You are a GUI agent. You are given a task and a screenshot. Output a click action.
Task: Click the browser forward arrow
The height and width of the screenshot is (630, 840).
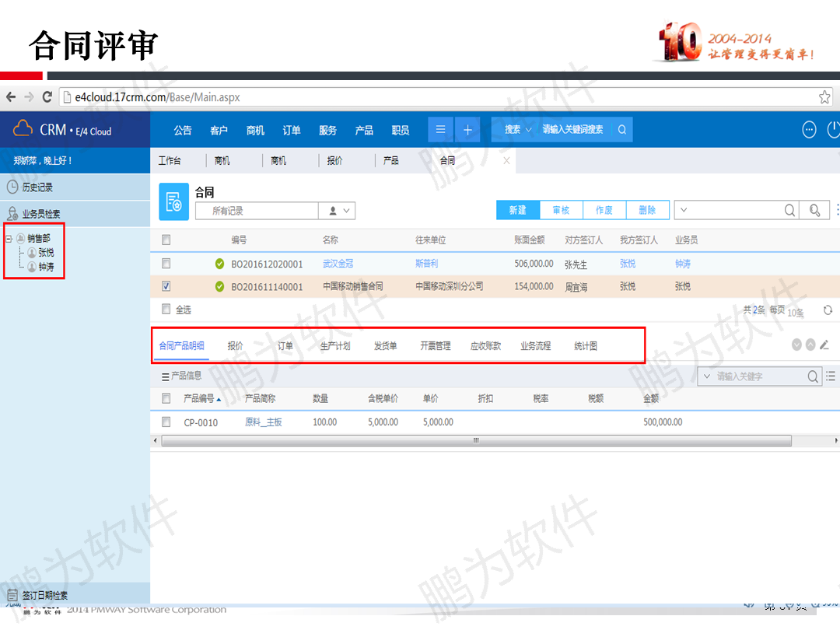[29, 97]
